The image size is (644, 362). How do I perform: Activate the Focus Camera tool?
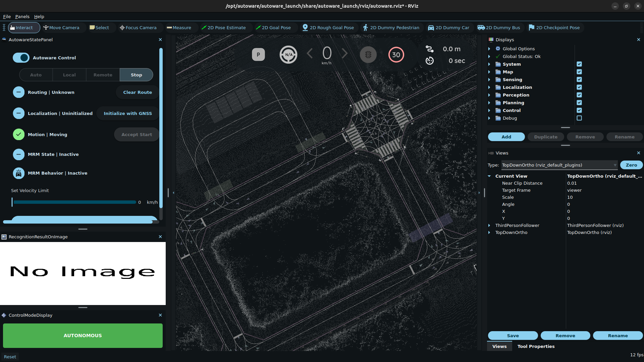click(138, 27)
